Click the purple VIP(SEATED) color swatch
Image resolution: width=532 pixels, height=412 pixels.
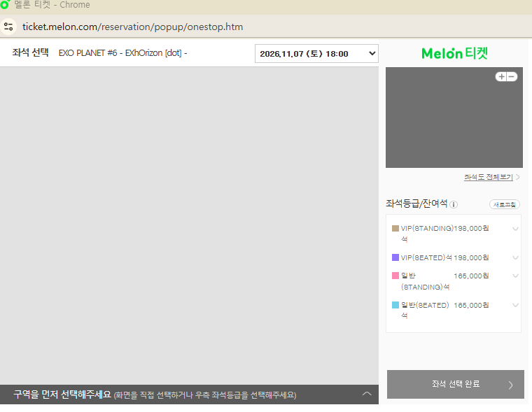[395, 257]
